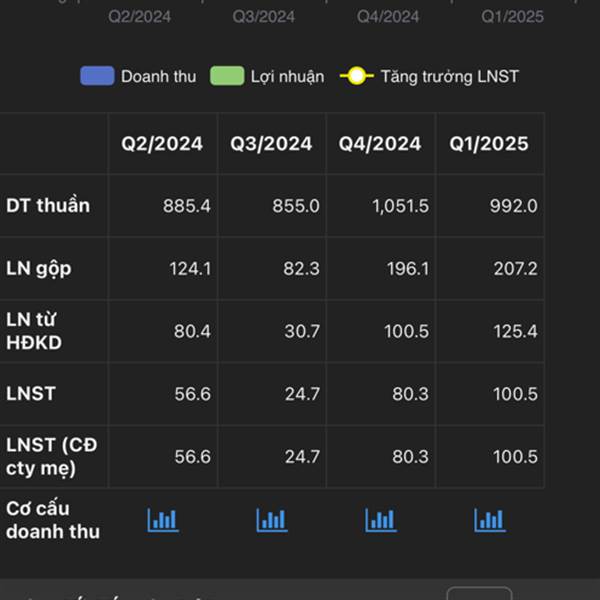Open Q2/2024 revenue structure chart icon
This screenshot has width=600, height=600.
(x=163, y=520)
